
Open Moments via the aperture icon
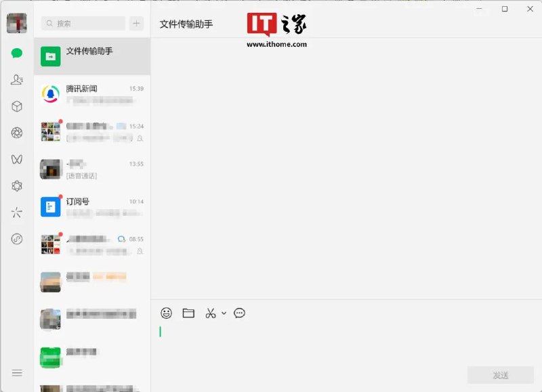click(16, 133)
